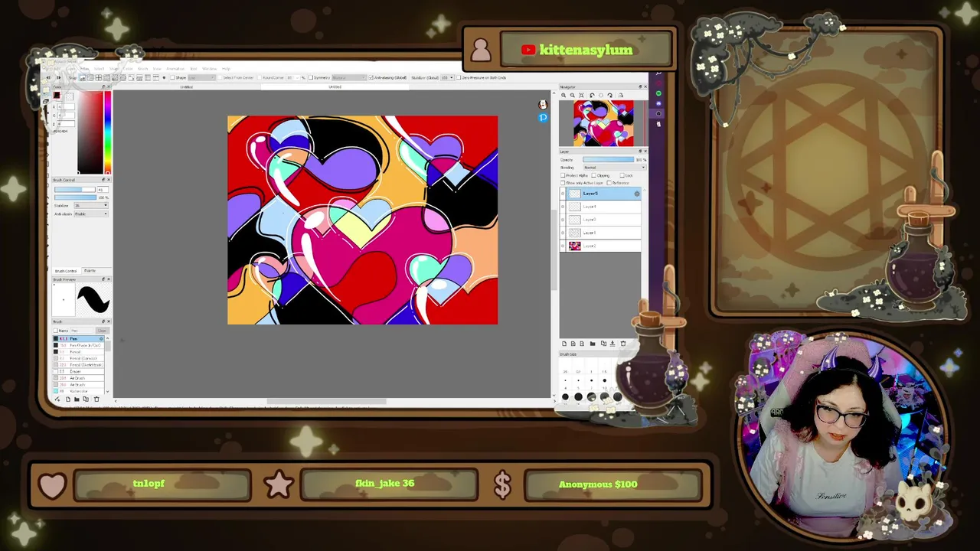The image size is (980, 551).
Task: Zoom out using the Navigator magnifier minus icon
Action: [x=572, y=95]
